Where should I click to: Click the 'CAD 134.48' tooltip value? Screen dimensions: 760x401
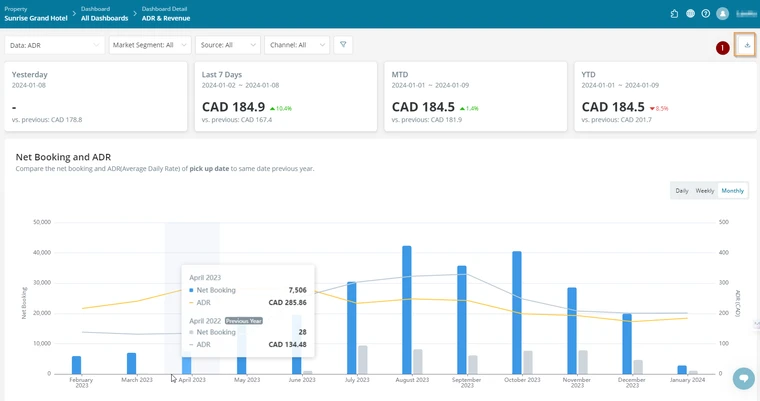287,344
